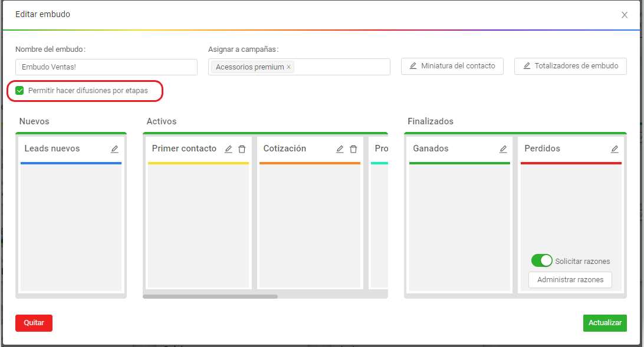Close the Editar embudo dialog
Image resolution: width=644 pixels, height=347 pixels.
pos(625,15)
